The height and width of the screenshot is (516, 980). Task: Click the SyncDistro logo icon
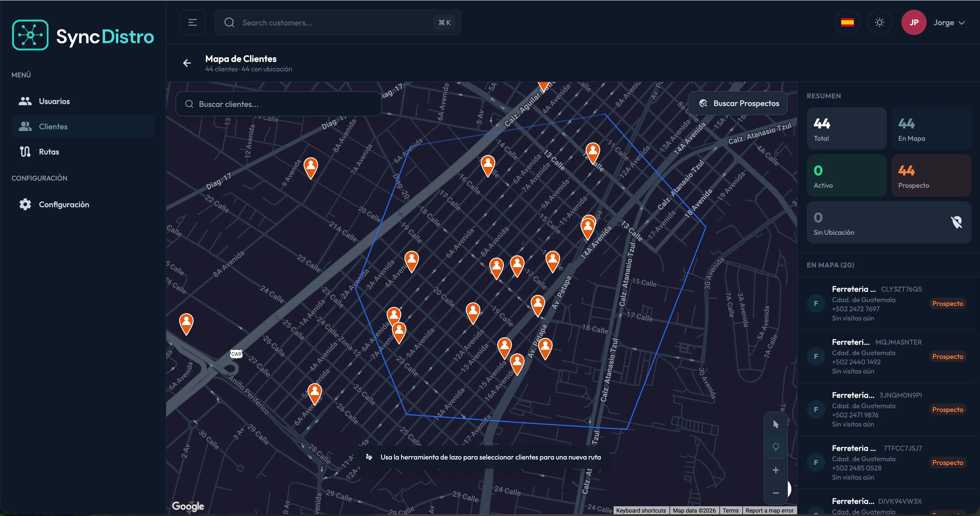[30, 35]
